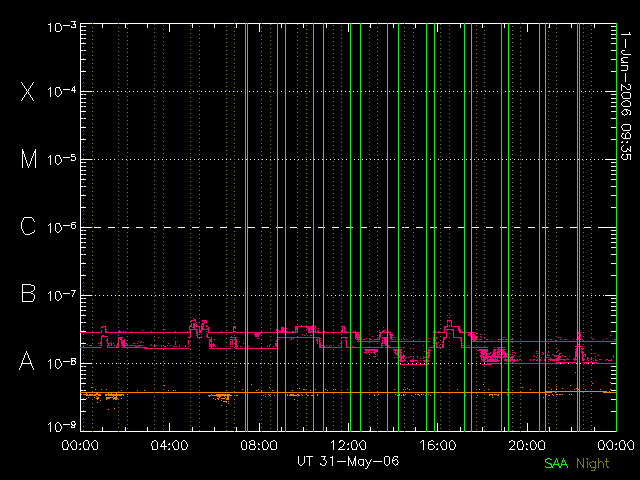Click the B flare class label

point(28,293)
